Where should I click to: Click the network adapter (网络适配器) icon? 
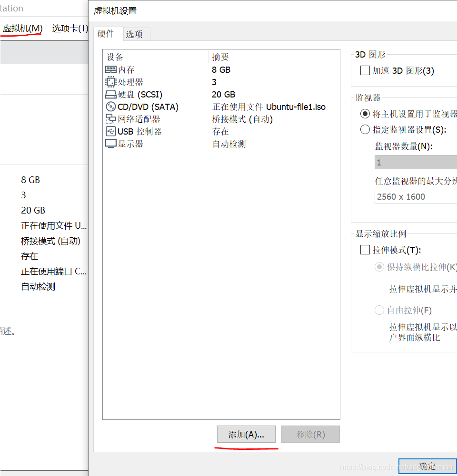pyautogui.click(x=110, y=119)
